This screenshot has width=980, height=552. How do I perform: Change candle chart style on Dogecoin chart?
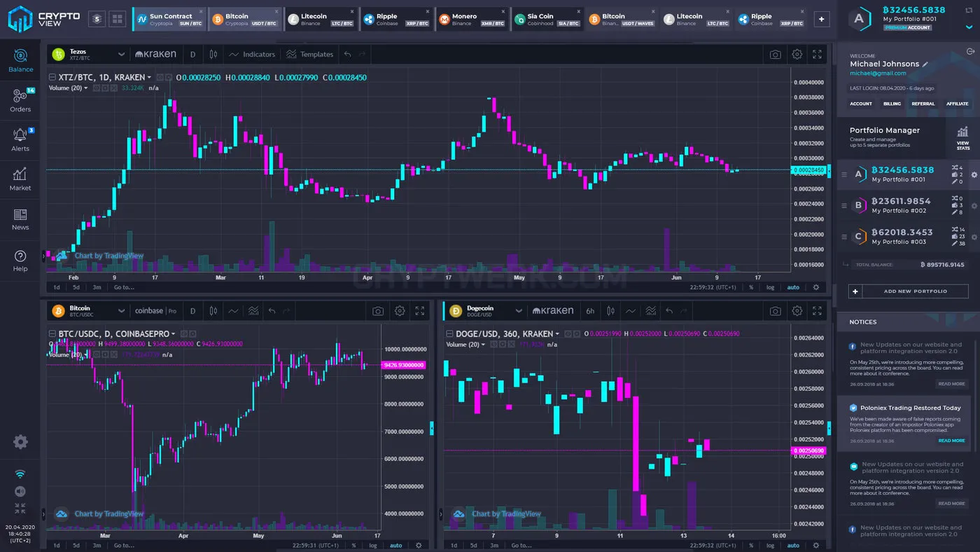tap(611, 311)
